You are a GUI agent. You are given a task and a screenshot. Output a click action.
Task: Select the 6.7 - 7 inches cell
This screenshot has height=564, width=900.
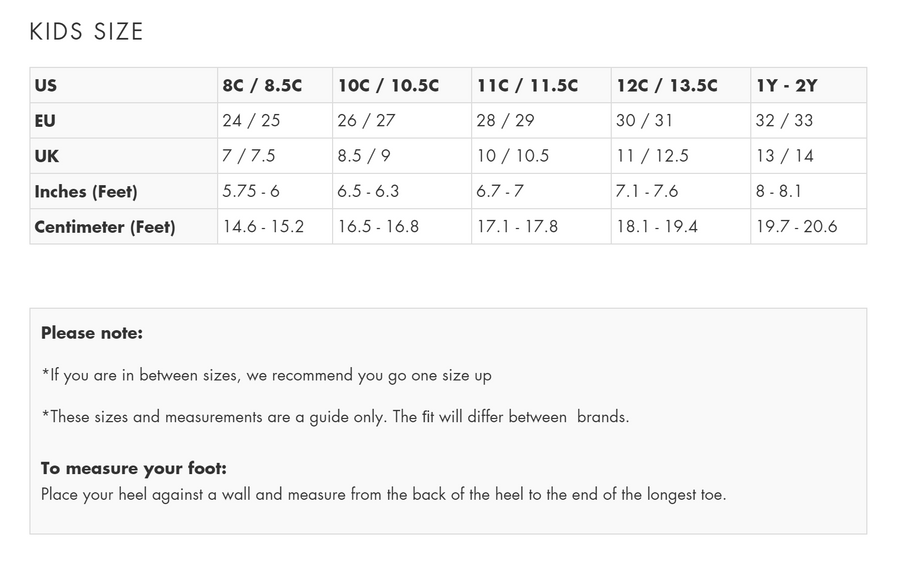point(500,191)
